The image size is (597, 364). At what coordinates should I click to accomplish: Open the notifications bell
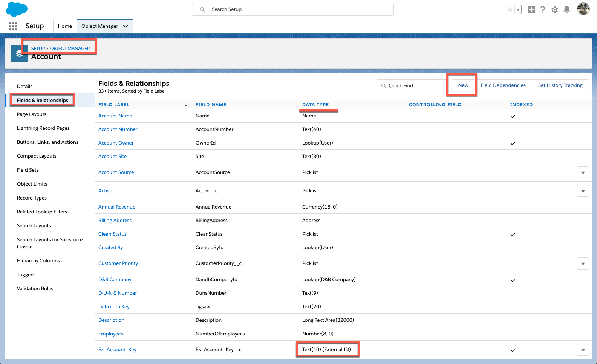[566, 9]
